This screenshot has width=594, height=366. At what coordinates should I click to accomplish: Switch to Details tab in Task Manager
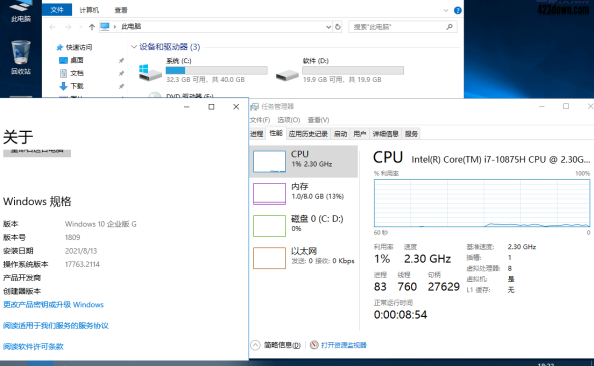[x=385, y=134]
